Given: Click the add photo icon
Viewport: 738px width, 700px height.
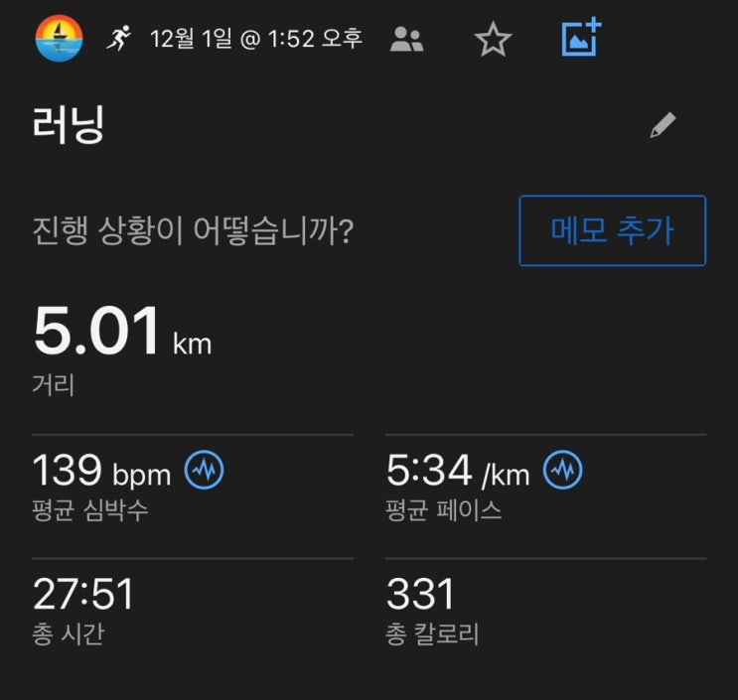Looking at the screenshot, I should click(x=582, y=37).
